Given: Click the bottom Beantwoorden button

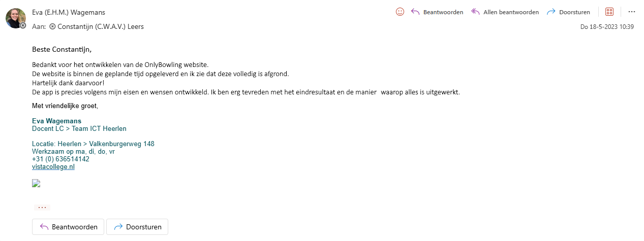Looking at the screenshot, I should [x=68, y=227].
